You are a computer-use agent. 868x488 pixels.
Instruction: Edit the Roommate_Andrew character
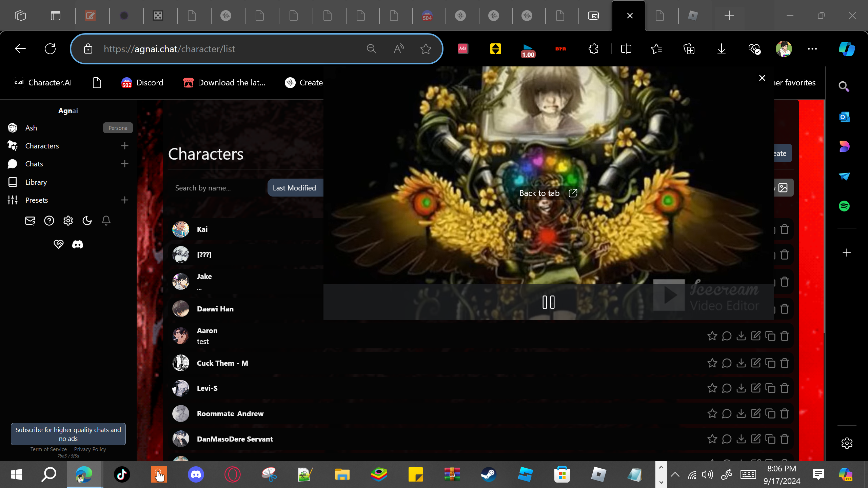pyautogui.click(x=756, y=413)
